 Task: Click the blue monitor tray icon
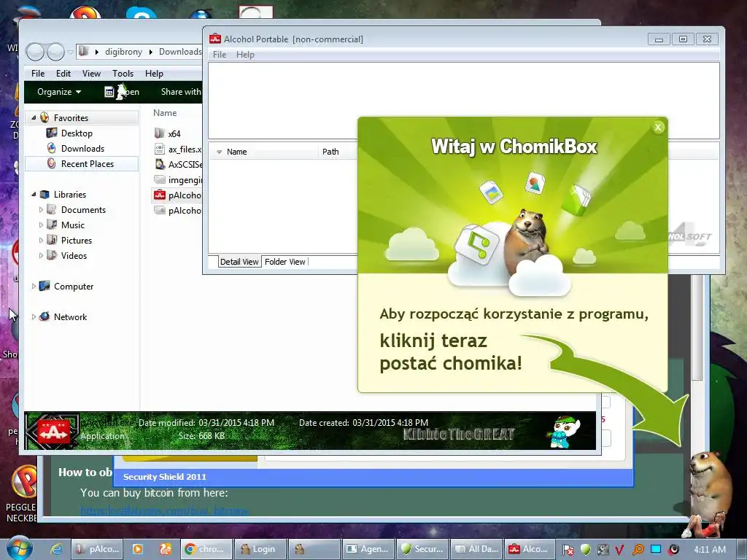[656, 549]
